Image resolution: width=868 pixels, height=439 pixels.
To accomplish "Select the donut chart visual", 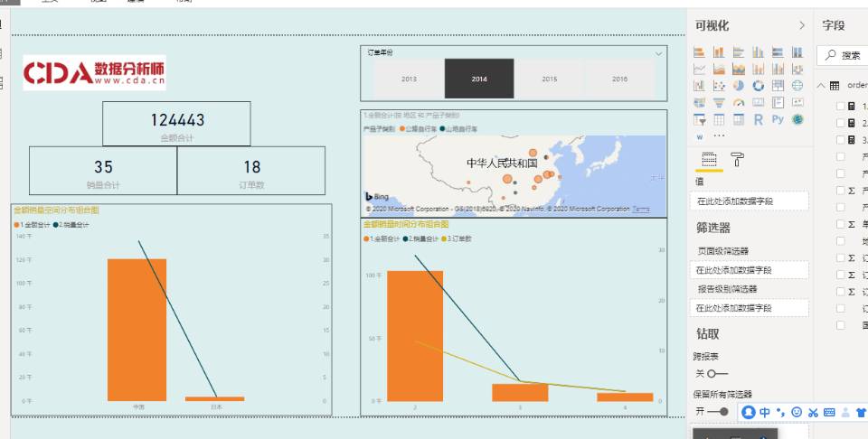I will point(758,86).
